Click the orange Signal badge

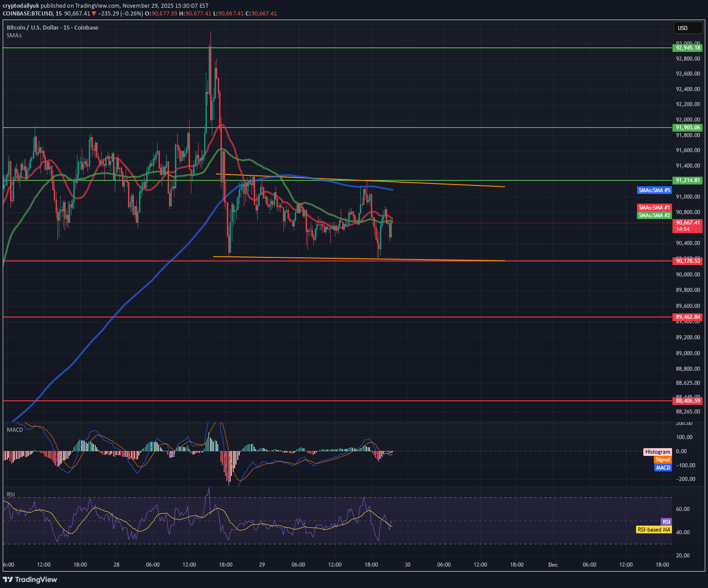click(663, 460)
